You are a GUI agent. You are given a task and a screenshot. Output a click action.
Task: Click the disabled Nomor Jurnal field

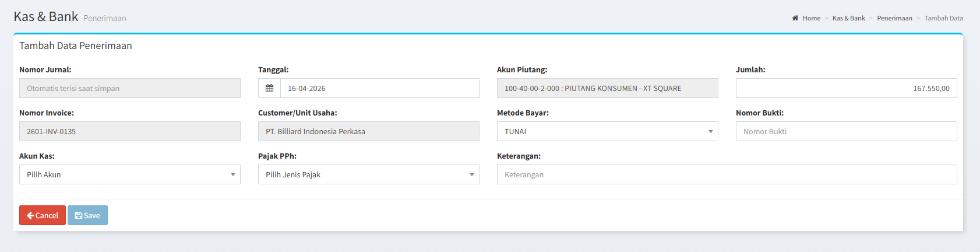[x=129, y=89]
